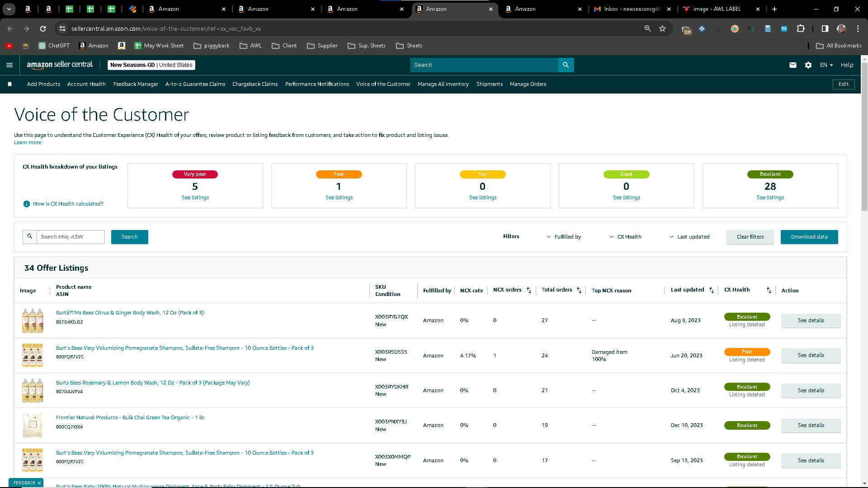See details for the Poor-rated Pomegranate Shampoo
This screenshot has height=488, width=868.
(x=811, y=356)
